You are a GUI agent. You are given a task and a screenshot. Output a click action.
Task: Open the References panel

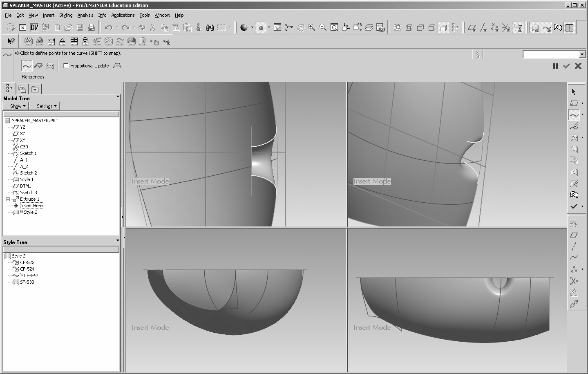pyautogui.click(x=33, y=77)
